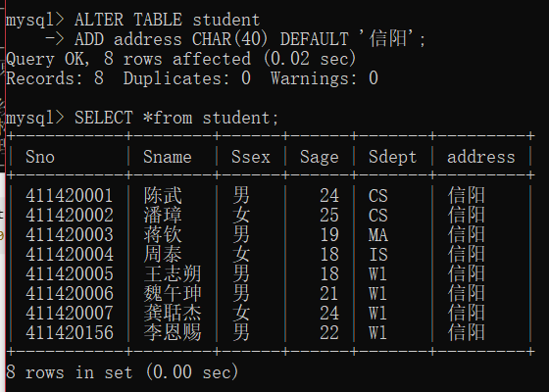549x392 pixels.
Task: Click the name 李恩赐
Action: [173, 332]
